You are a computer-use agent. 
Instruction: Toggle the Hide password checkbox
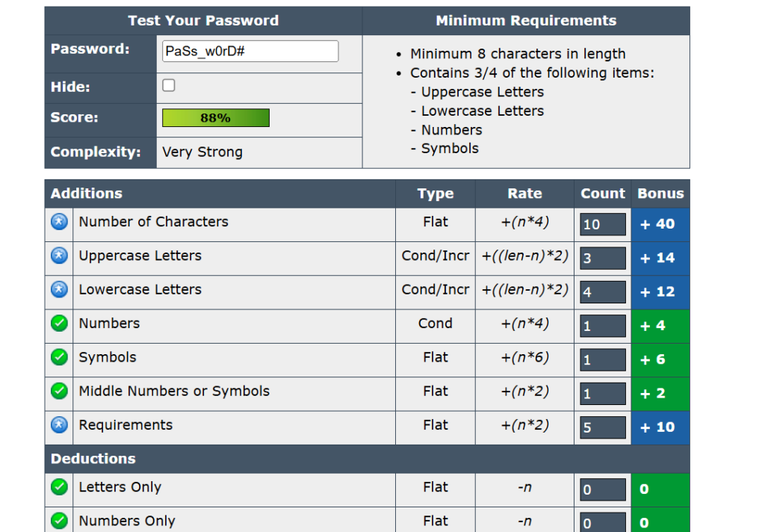click(169, 86)
